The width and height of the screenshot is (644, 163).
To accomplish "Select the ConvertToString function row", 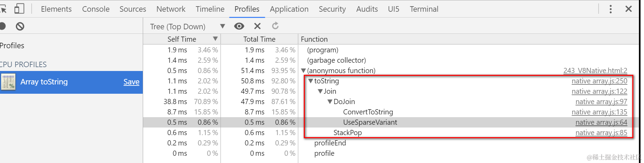I will click(x=368, y=112).
